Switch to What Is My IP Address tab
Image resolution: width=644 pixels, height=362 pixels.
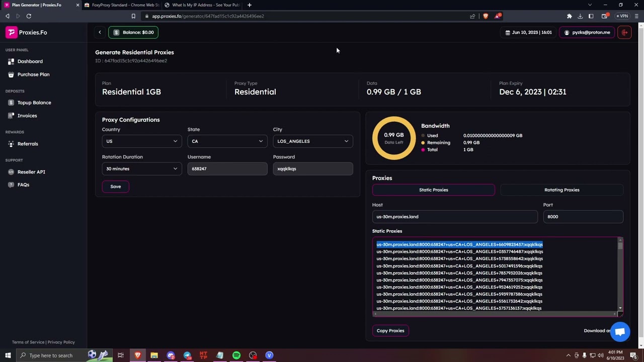tap(202, 5)
